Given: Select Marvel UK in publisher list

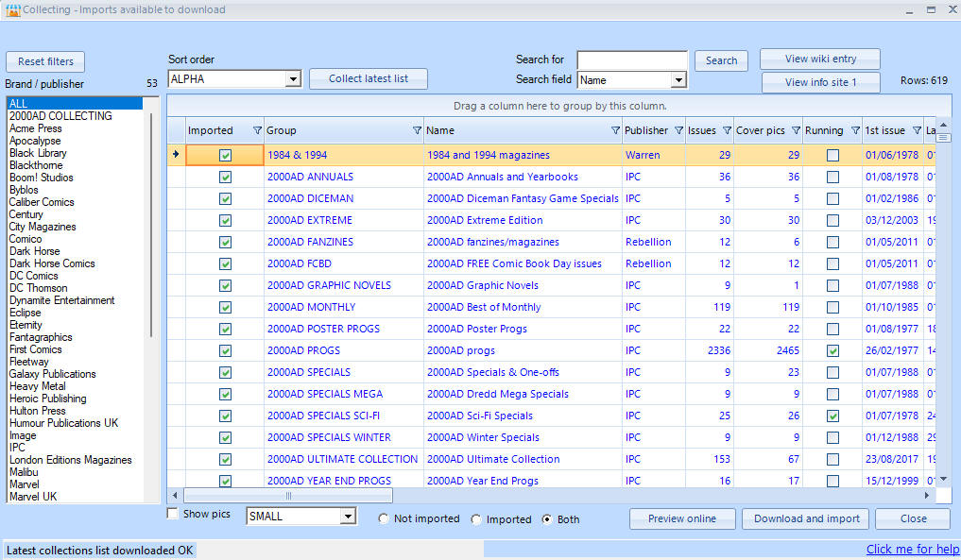Looking at the screenshot, I should [33, 497].
